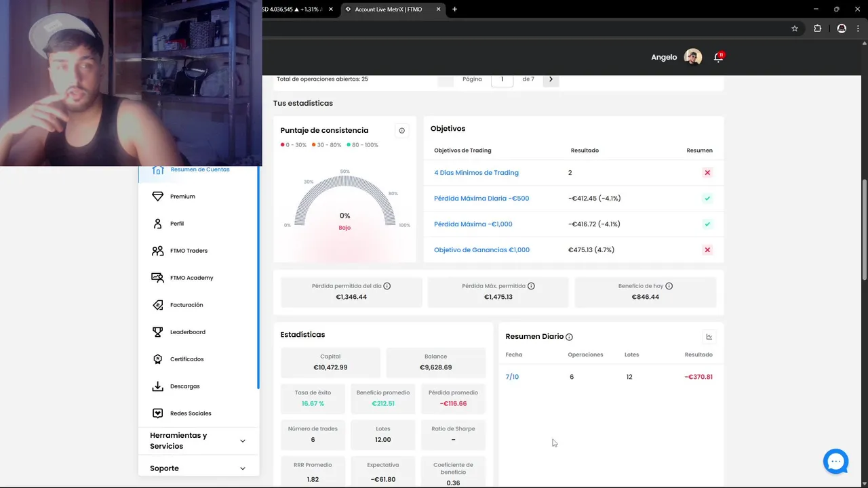Open Perfil in the sidebar
The image size is (868, 488).
pyautogui.click(x=177, y=224)
